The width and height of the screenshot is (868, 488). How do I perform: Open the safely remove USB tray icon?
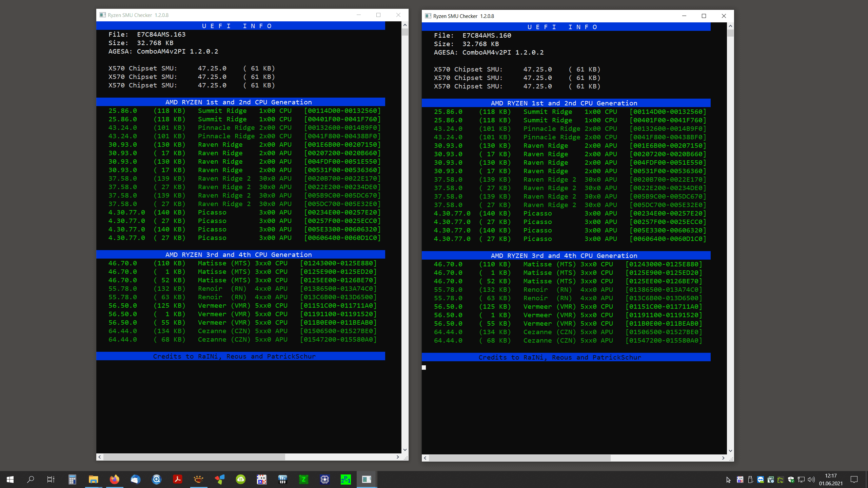[x=750, y=480]
